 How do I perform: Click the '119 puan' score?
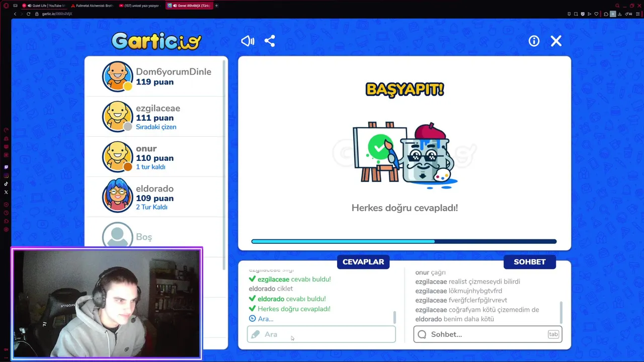coord(154,82)
